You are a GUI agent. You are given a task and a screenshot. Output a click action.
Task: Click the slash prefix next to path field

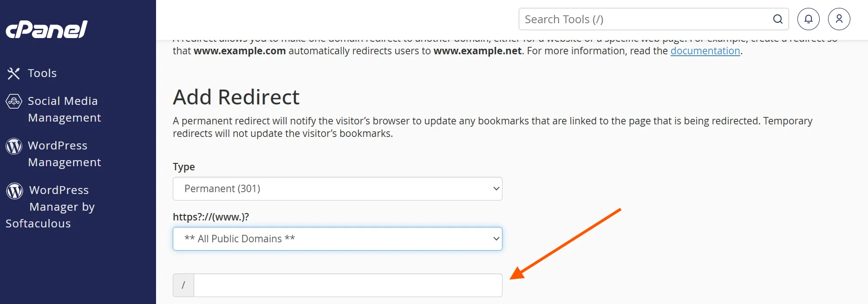point(183,285)
